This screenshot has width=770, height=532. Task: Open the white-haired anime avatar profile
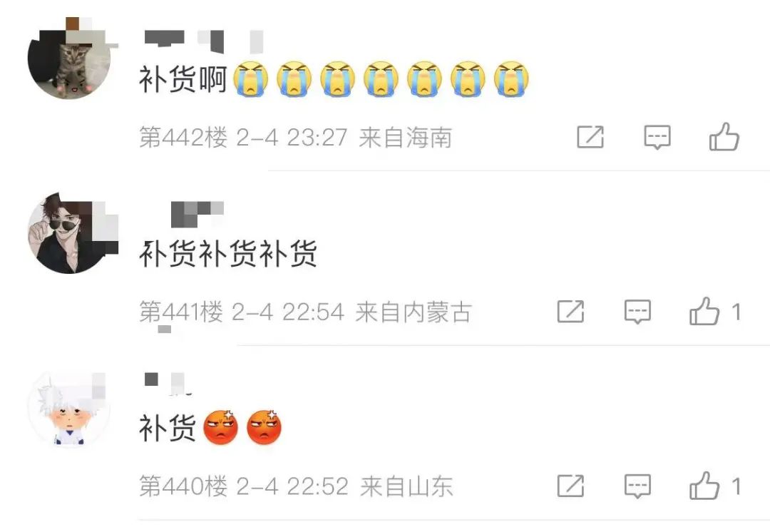click(x=68, y=407)
